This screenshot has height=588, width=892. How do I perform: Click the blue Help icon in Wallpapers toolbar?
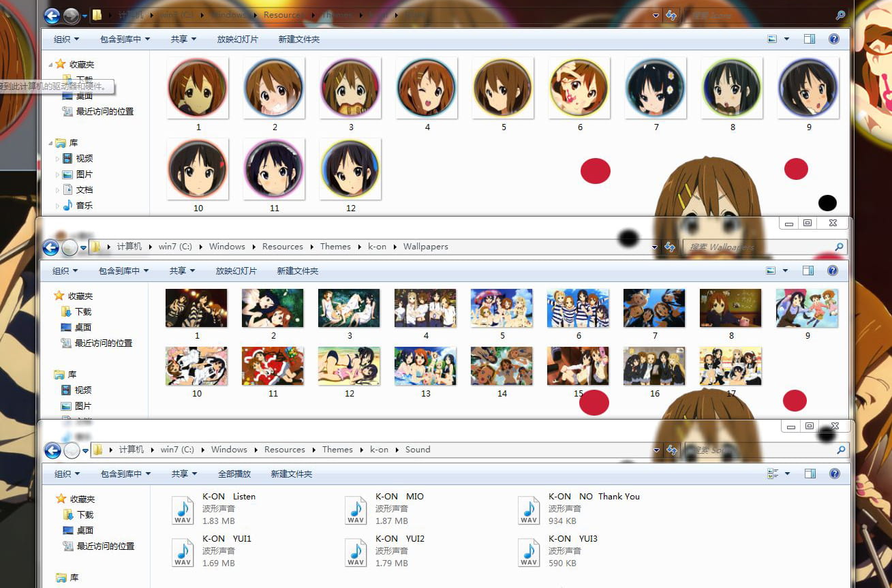(x=833, y=270)
